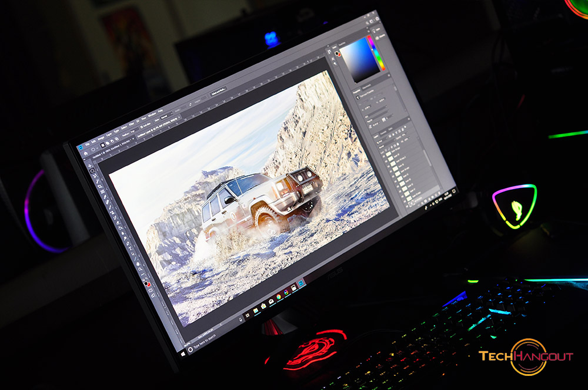Screen dimensions: 588x390
Task: Select the Magic Wand tool
Action: tap(98, 181)
